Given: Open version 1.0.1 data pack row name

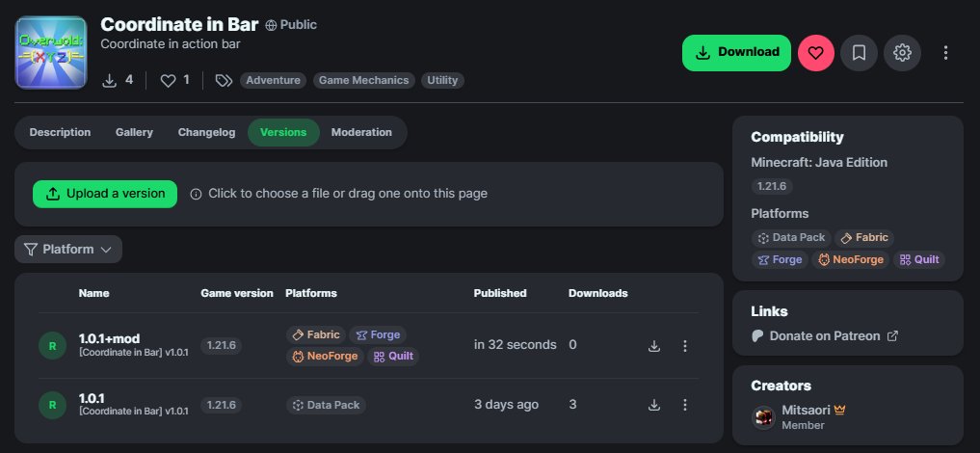Looking at the screenshot, I should pyautogui.click(x=92, y=398).
